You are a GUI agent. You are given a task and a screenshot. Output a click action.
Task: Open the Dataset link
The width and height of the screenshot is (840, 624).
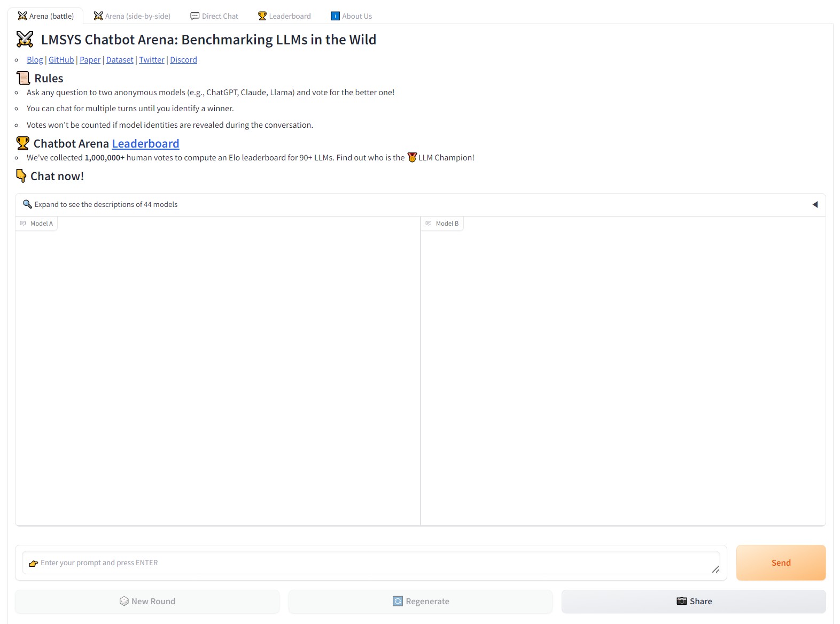(x=120, y=60)
